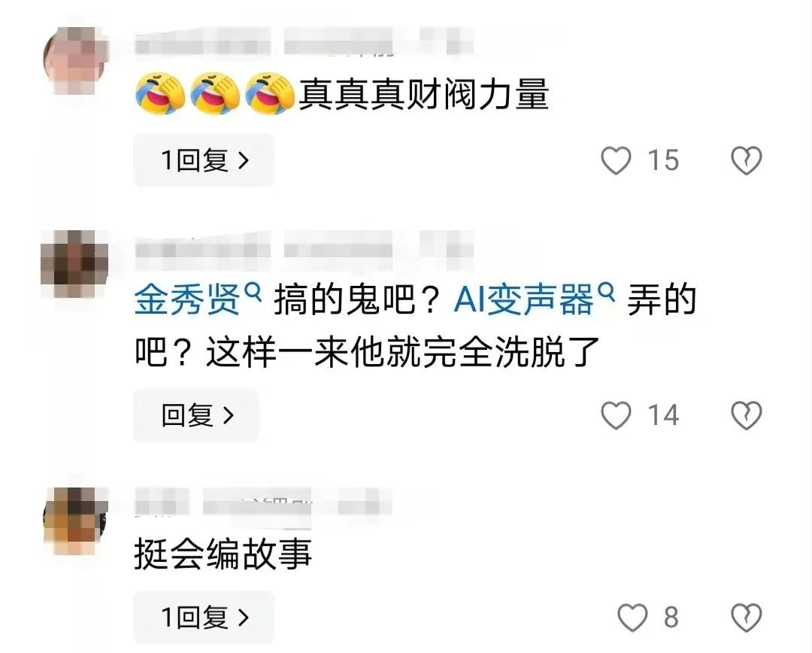This screenshot has width=812, height=653.
Task: Expand 1回复 under 真真真财阀力量
Action: coord(204,159)
